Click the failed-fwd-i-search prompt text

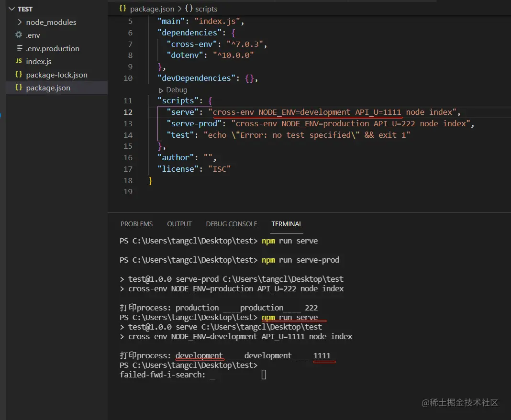(163, 375)
